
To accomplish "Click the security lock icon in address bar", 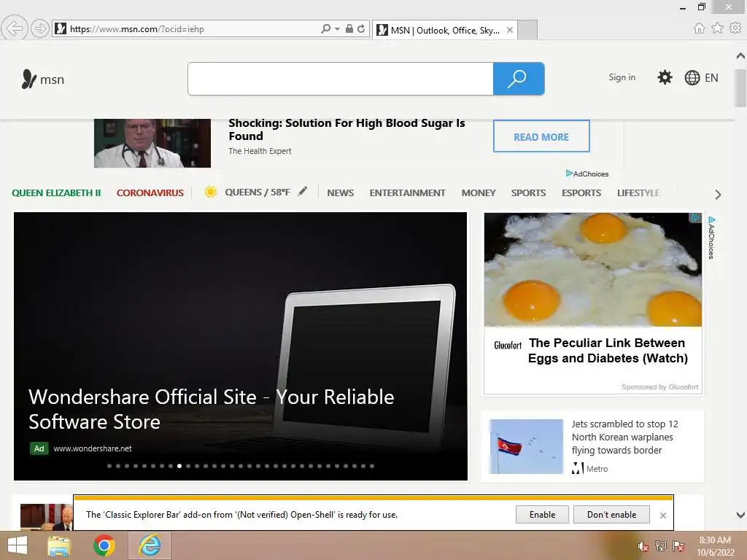I will 349,28.
